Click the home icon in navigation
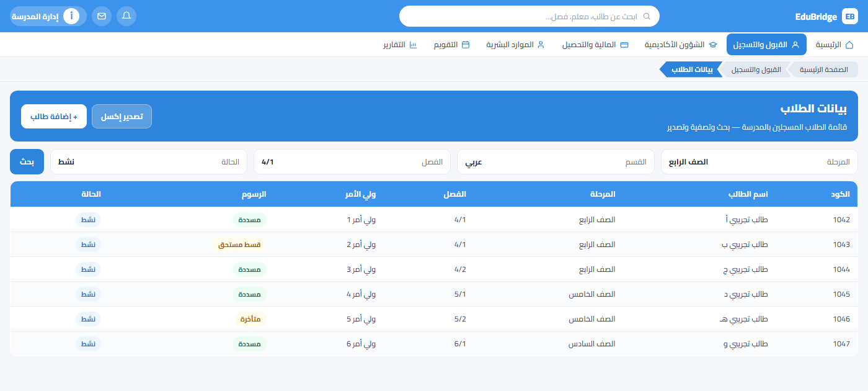The height and width of the screenshot is (391, 868). click(849, 45)
